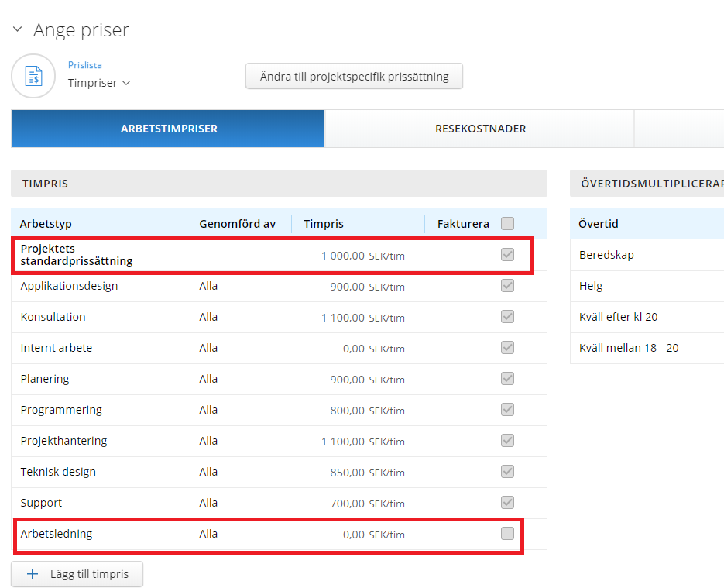
Task: Click the 700,00 price for Support
Action: click(347, 503)
